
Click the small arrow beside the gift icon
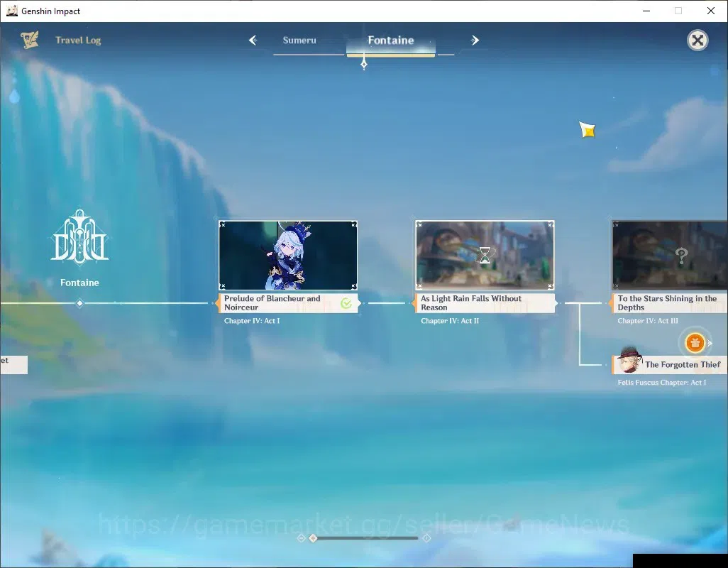710,343
